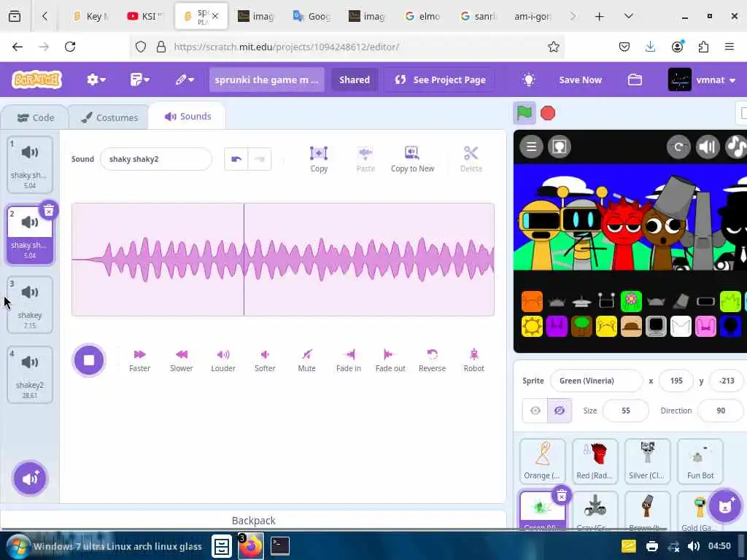Click the sound name field shaky shaky2
Image resolution: width=747 pixels, height=560 pixels.
(x=156, y=159)
